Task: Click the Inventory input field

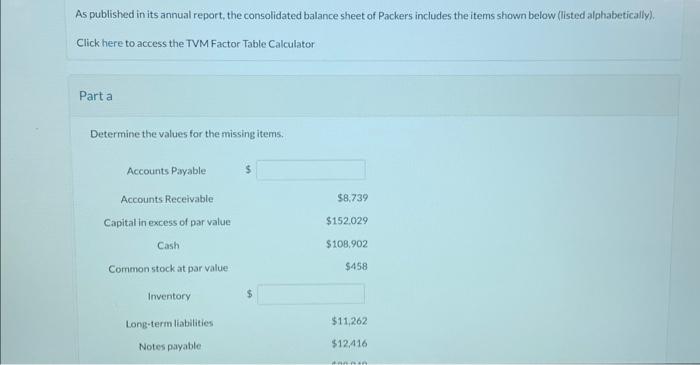Action: pyautogui.click(x=311, y=294)
